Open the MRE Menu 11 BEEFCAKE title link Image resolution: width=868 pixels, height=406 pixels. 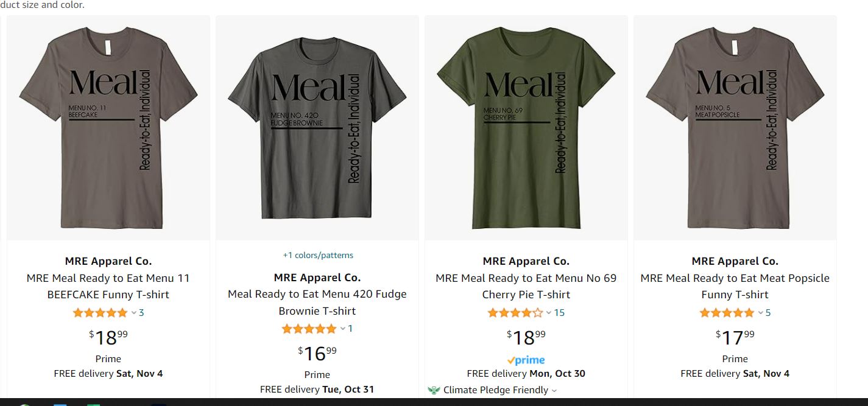coord(108,286)
